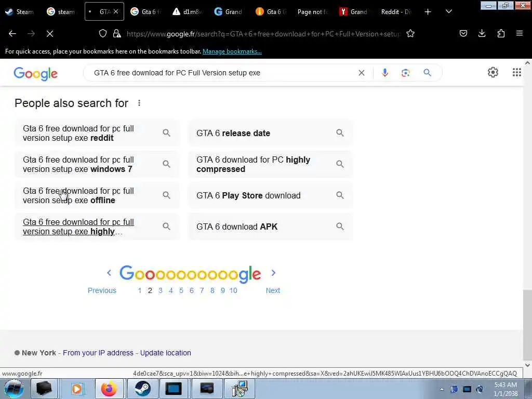Select suggestion ending with reddit
The image size is (532, 399).
97,133
